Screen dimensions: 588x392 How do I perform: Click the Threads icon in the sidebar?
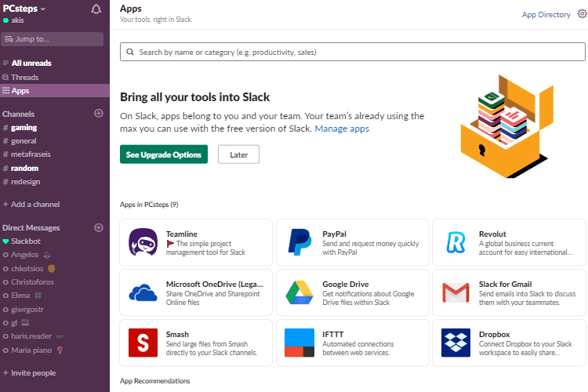click(x=5, y=78)
